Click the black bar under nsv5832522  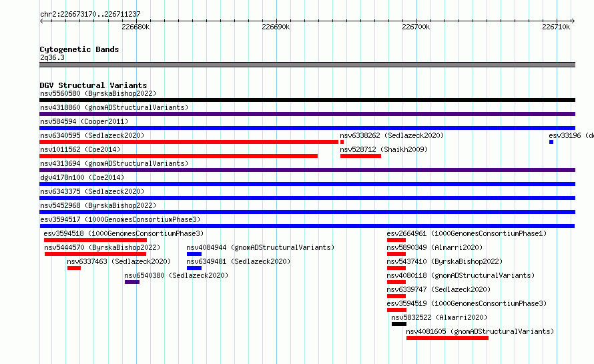[399, 324]
